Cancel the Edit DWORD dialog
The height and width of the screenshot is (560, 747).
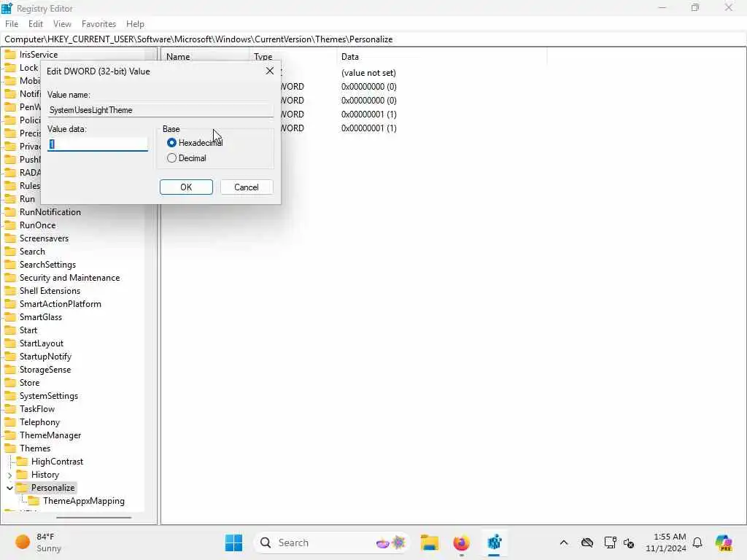247,187
